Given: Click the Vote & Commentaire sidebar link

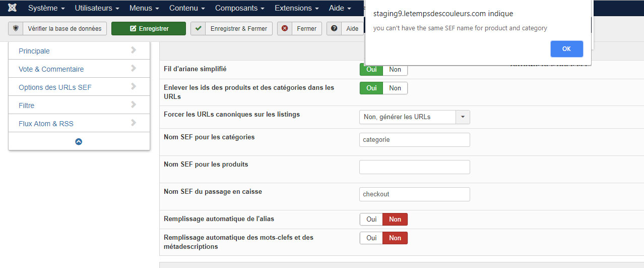Looking at the screenshot, I should pyautogui.click(x=51, y=69).
